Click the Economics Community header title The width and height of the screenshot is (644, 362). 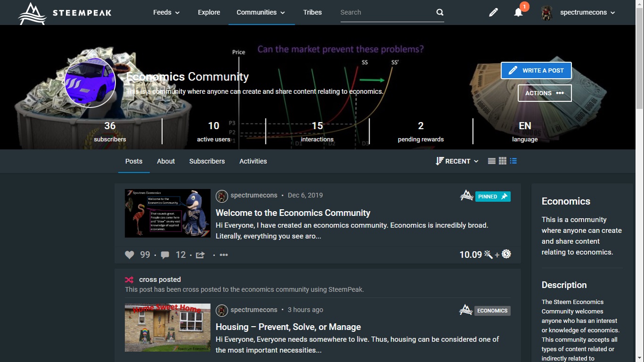[x=187, y=77]
